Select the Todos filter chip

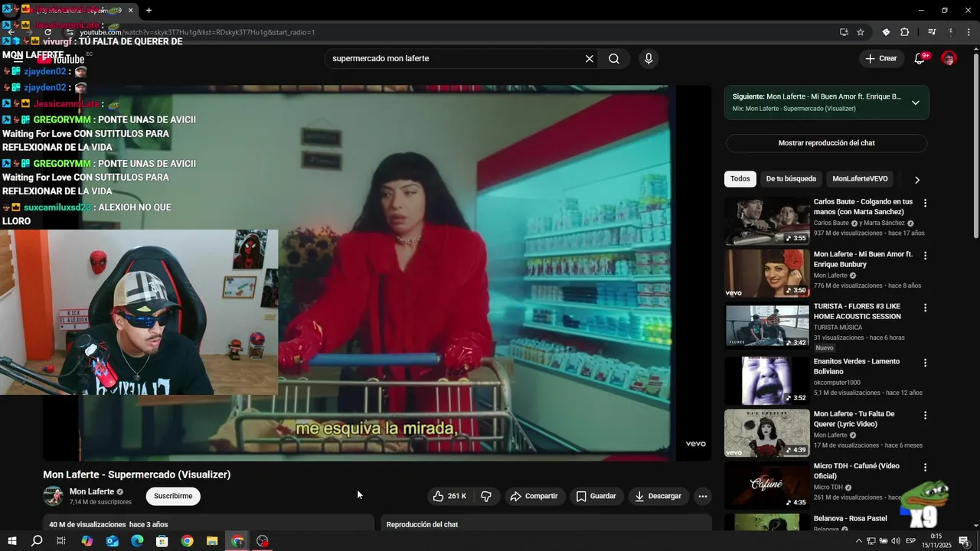740,179
